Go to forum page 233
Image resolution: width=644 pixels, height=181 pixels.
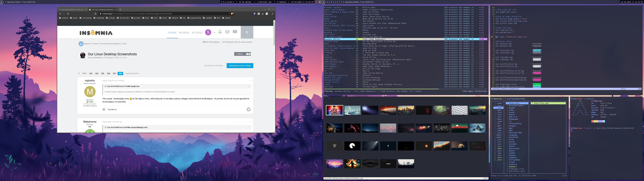point(91,74)
